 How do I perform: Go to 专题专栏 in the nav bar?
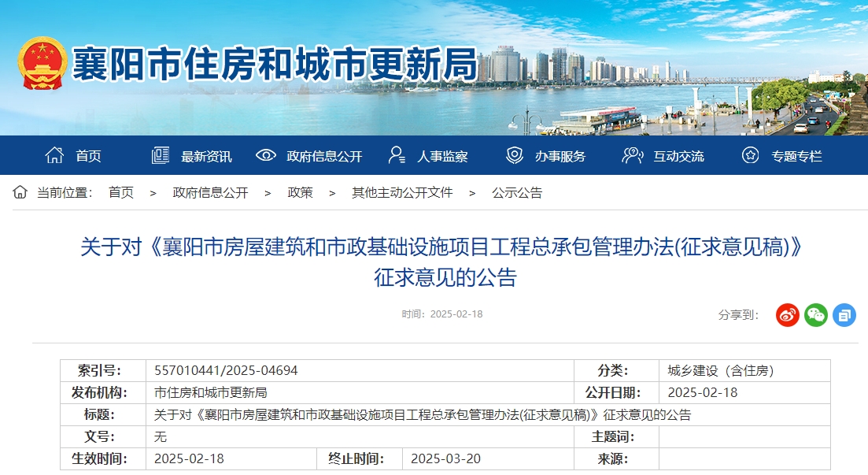796,156
